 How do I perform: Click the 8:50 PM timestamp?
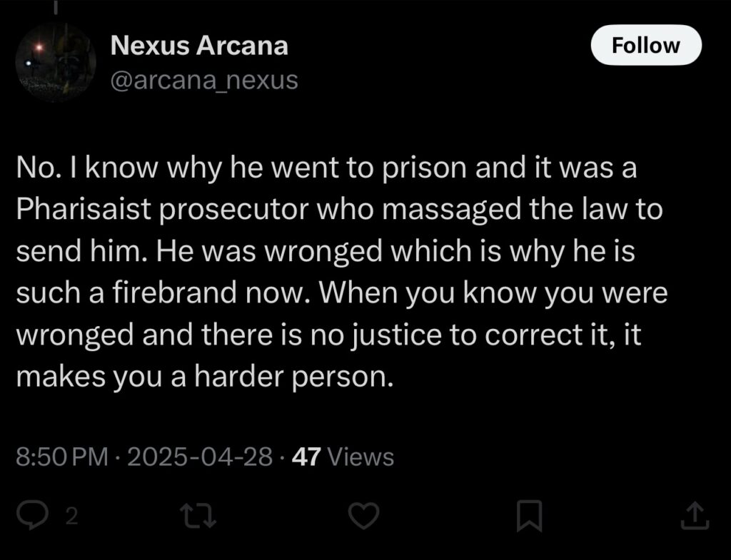tap(61, 456)
